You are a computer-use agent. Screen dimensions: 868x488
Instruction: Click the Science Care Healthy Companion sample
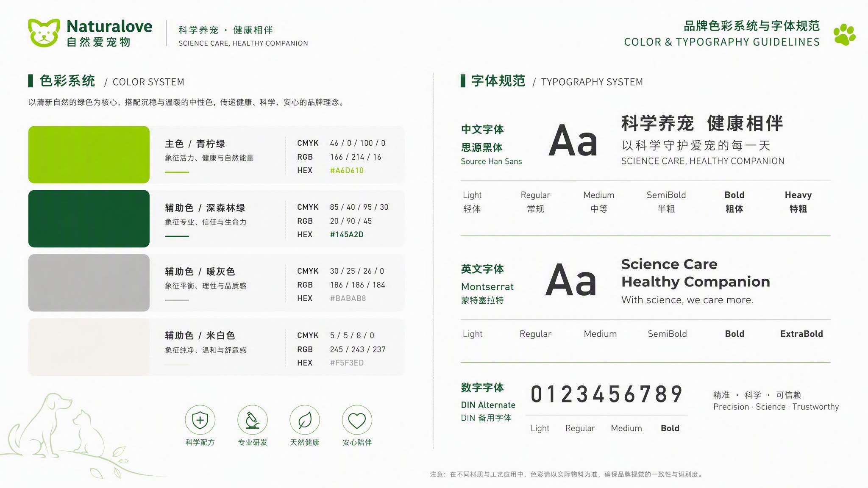[696, 273]
